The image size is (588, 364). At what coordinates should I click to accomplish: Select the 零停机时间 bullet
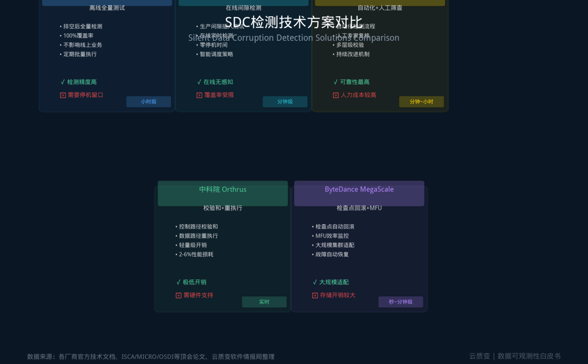[212, 45]
